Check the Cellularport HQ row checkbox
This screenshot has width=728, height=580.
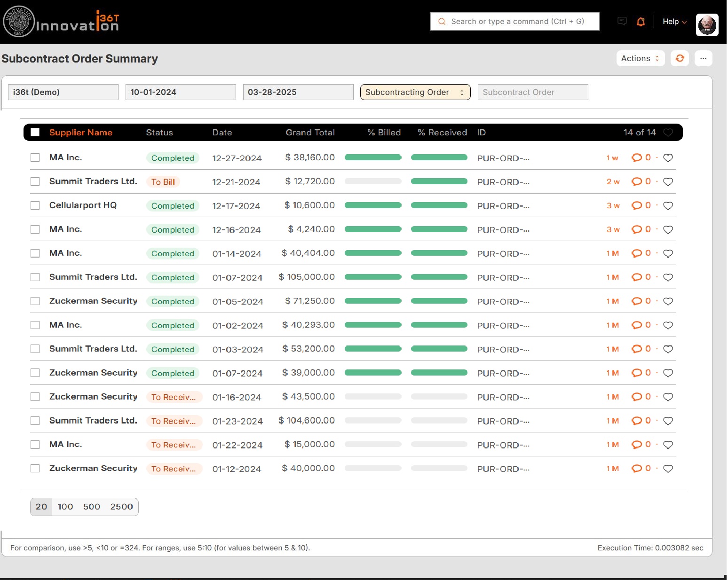[x=35, y=205]
